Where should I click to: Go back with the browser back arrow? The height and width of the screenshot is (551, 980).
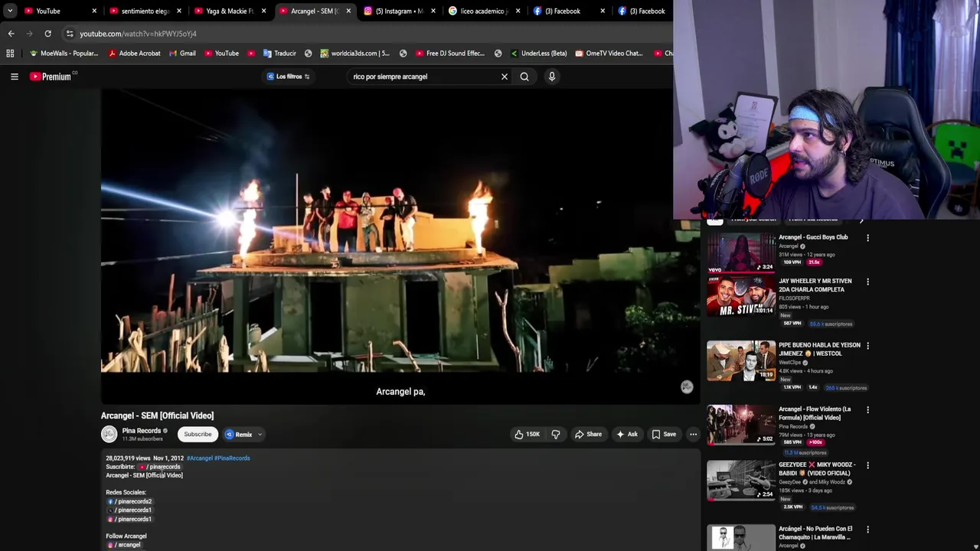[x=11, y=34]
